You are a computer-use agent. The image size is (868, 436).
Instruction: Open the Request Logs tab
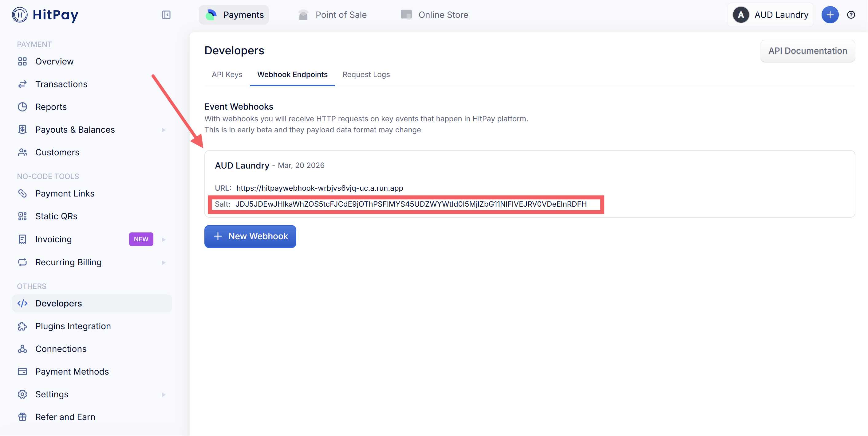[x=366, y=74]
